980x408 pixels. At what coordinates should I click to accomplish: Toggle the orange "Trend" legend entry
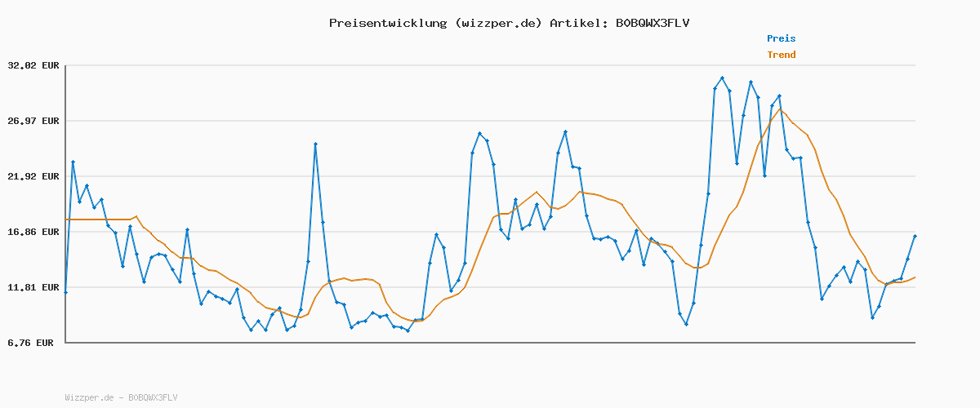coord(781,55)
